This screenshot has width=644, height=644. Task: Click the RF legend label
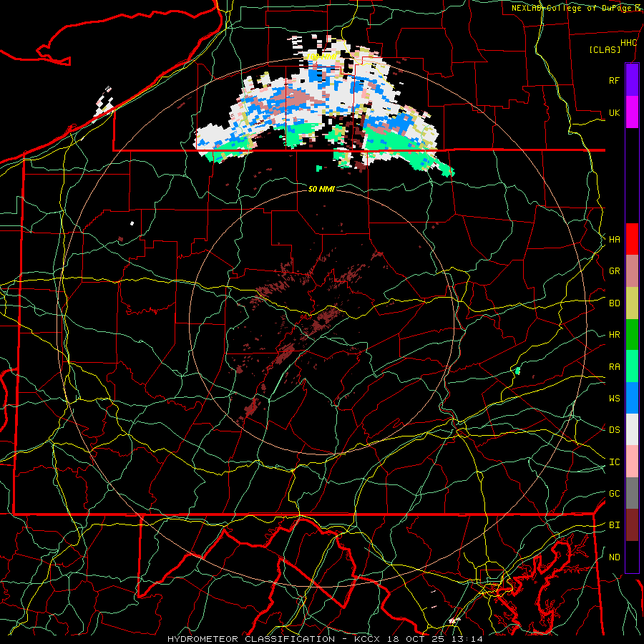click(x=614, y=80)
